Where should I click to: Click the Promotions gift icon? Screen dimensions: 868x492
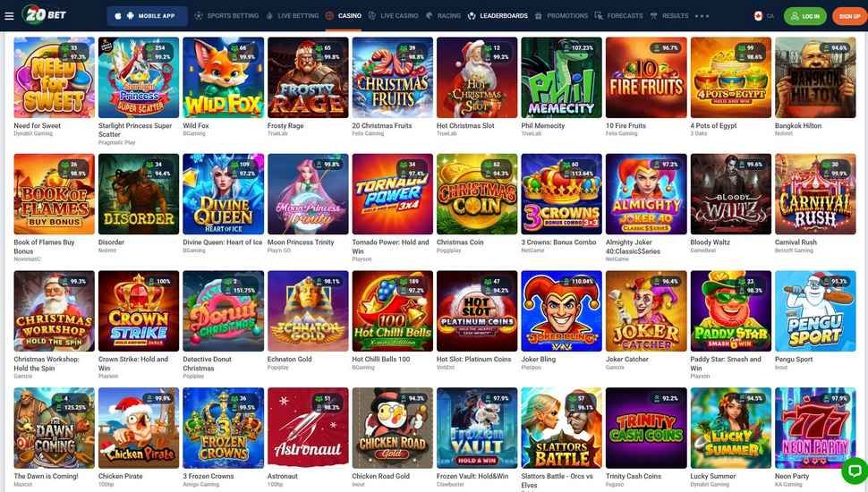[x=539, y=16]
